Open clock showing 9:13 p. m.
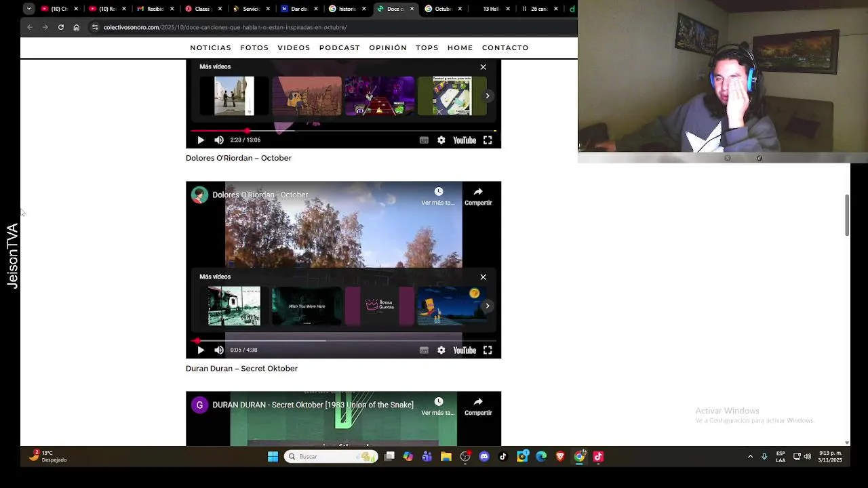This screenshot has height=488, width=868. coord(831,456)
